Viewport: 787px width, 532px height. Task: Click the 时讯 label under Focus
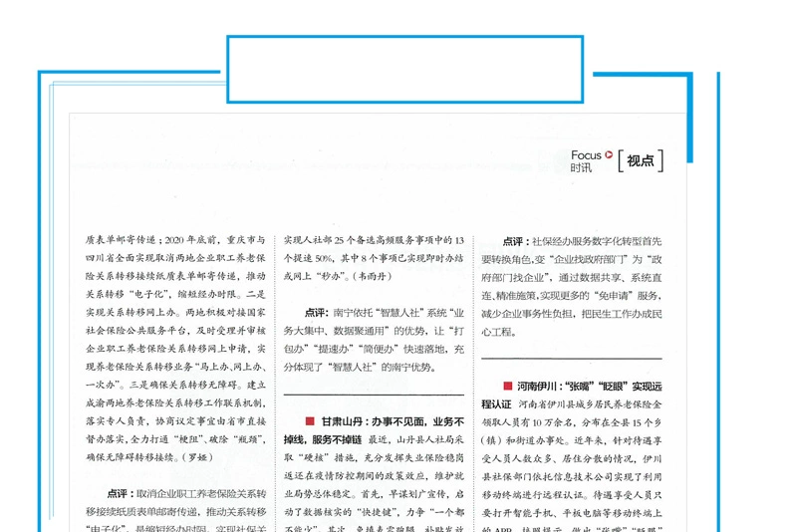(581, 167)
